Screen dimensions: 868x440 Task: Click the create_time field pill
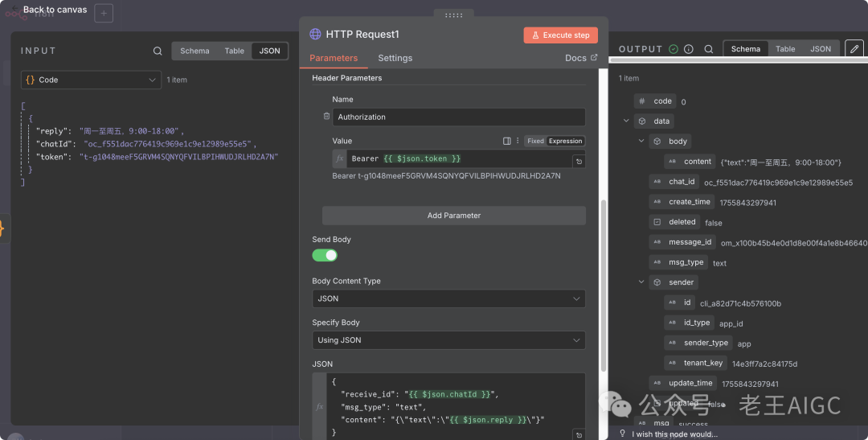coord(682,202)
